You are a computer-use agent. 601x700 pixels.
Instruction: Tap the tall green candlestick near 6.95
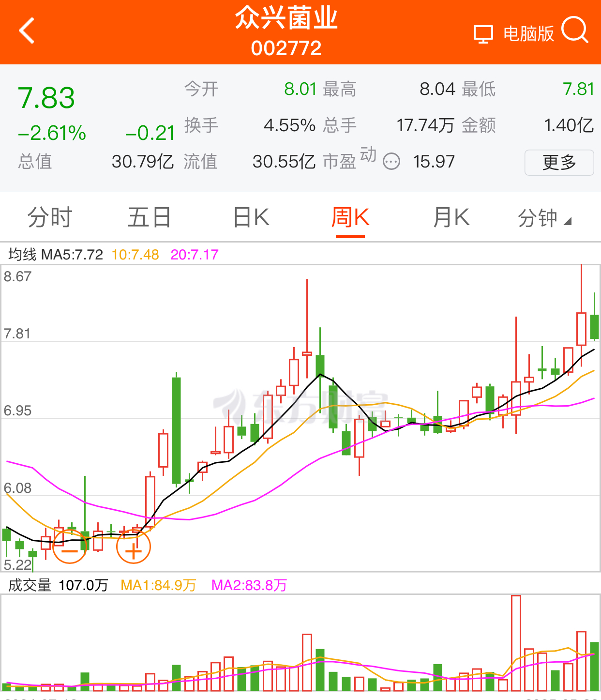tap(177, 430)
